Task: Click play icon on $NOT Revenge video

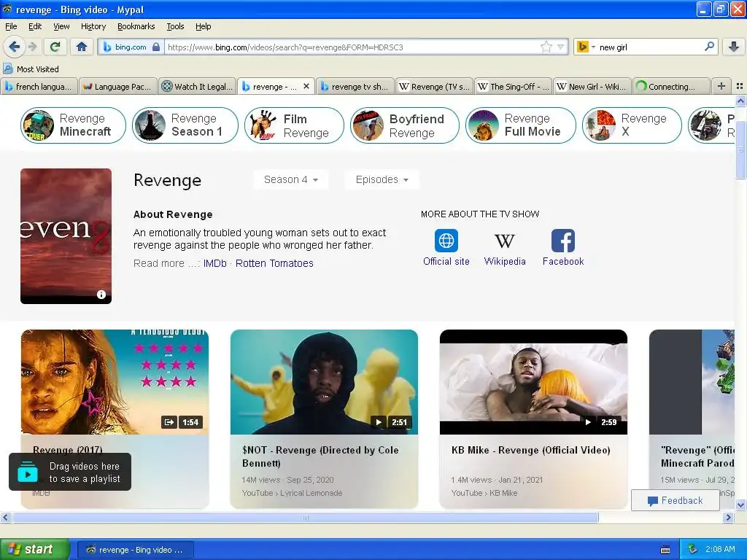Action: (x=379, y=422)
